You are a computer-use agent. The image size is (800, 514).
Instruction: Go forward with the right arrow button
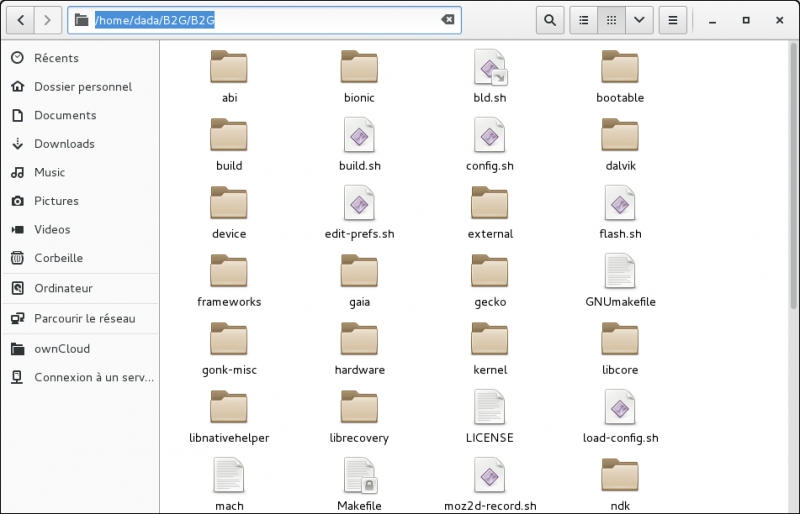pos(47,20)
